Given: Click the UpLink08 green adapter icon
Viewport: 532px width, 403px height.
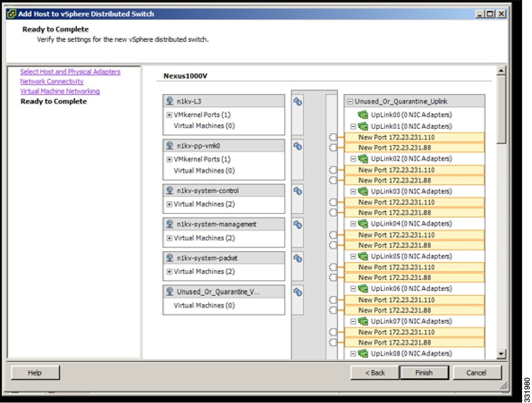Looking at the screenshot, I should coord(363,353).
